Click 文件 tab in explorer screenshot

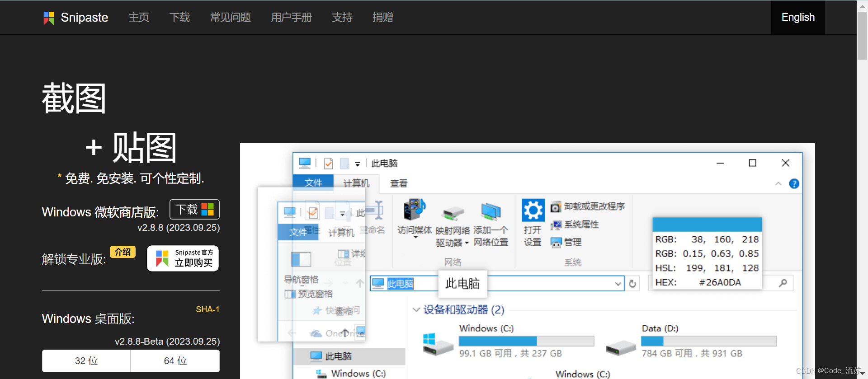click(313, 182)
